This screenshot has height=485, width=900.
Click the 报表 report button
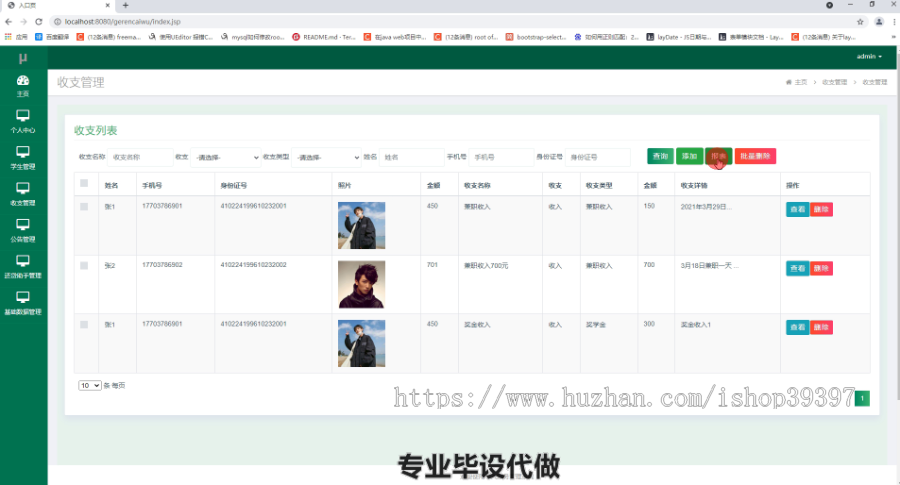pos(719,156)
